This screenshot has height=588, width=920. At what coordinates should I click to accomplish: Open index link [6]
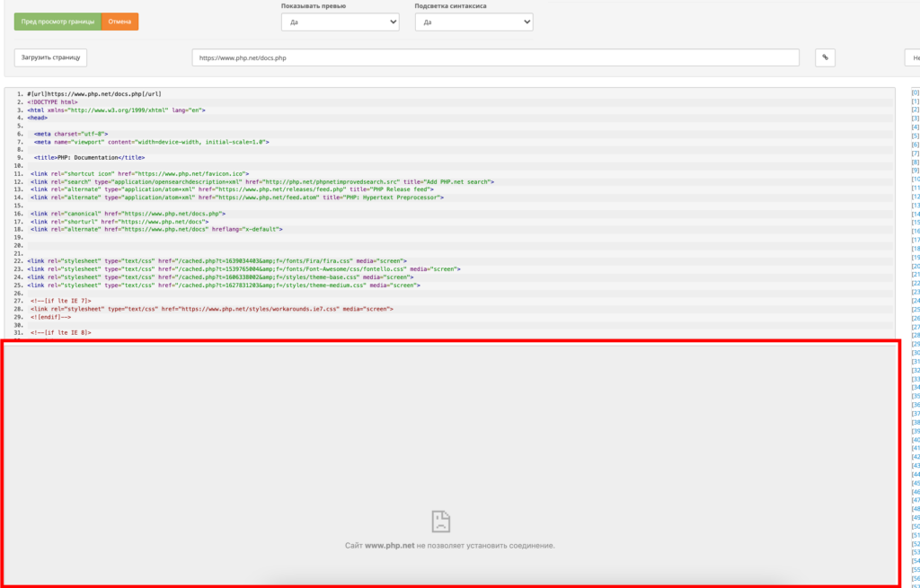click(x=916, y=145)
